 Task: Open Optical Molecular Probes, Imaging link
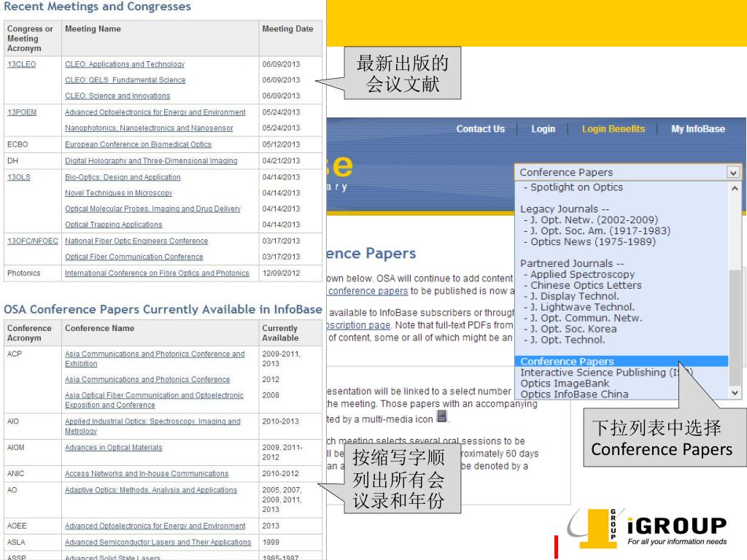point(153,209)
